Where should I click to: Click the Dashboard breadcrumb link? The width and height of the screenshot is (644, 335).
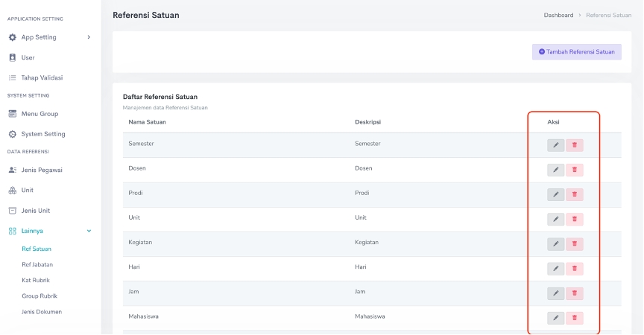(558, 15)
